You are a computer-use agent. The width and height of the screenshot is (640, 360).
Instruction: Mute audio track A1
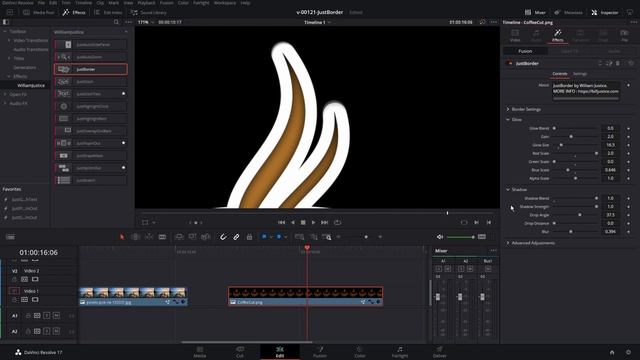56,316
